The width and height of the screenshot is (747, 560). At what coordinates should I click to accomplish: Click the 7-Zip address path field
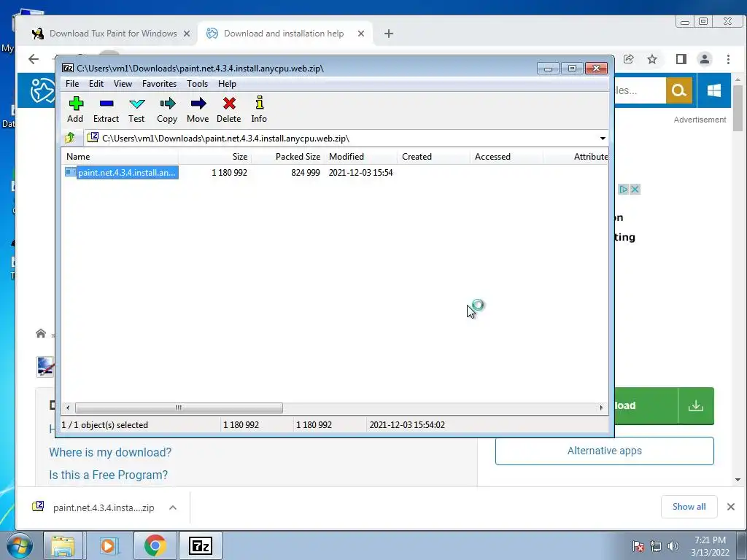[x=347, y=139]
